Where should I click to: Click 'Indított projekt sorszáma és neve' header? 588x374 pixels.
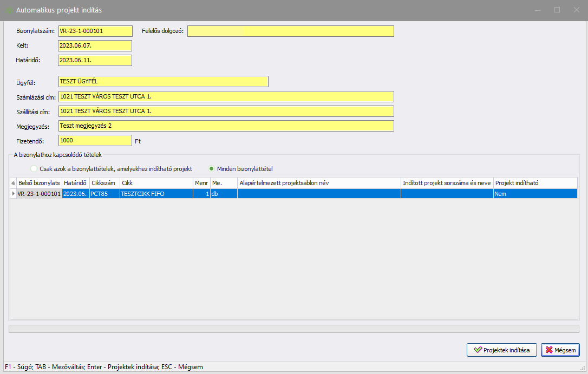click(x=446, y=183)
